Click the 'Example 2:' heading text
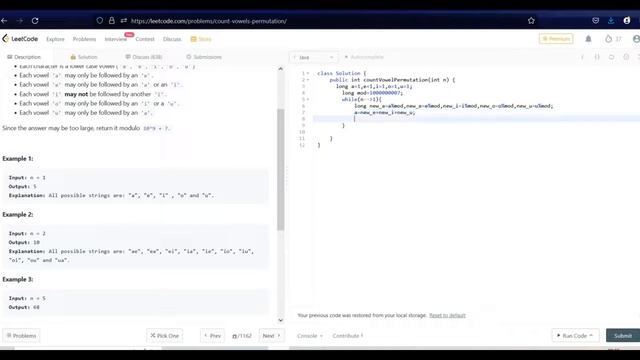This screenshot has width=640, height=360. click(18, 214)
